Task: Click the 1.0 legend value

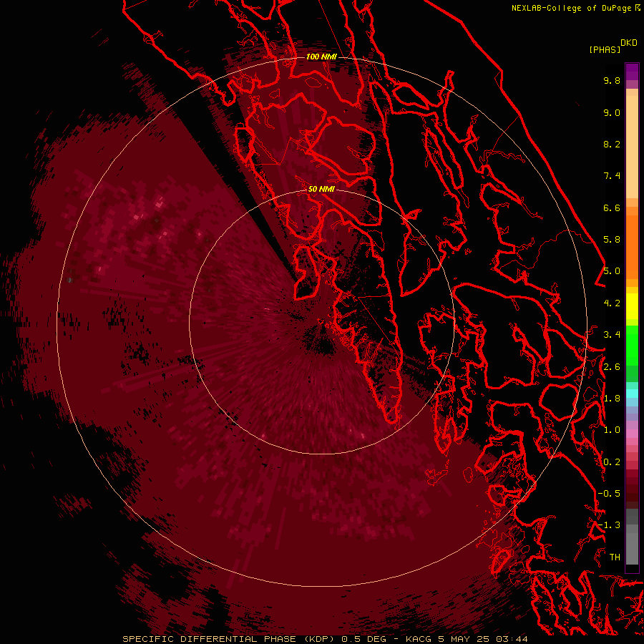Action: [612, 430]
